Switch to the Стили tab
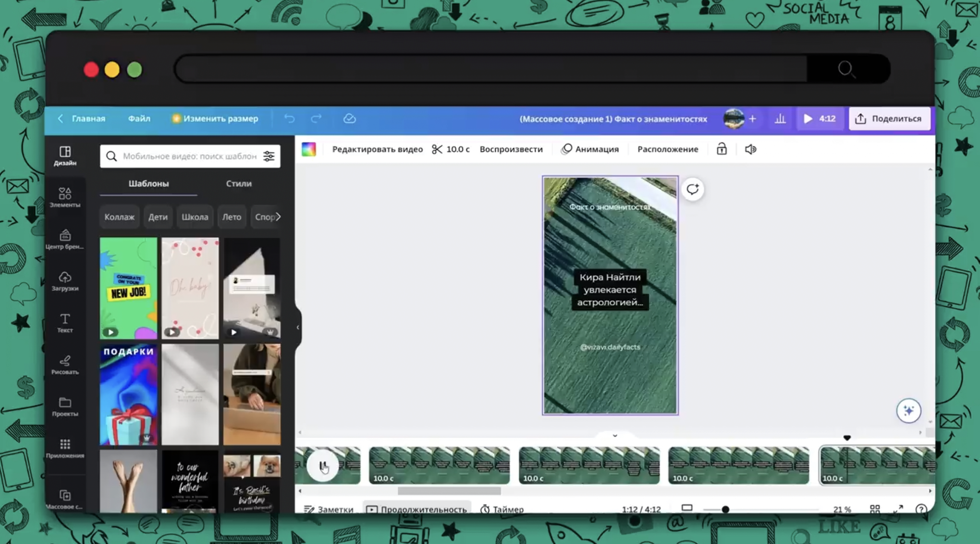 click(x=239, y=183)
